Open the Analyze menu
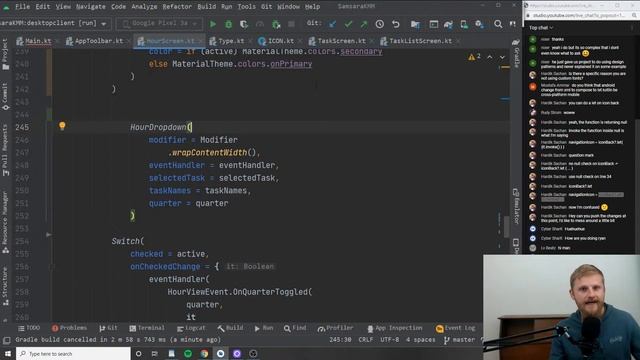The width and height of the screenshot is (640, 360). [144, 7]
